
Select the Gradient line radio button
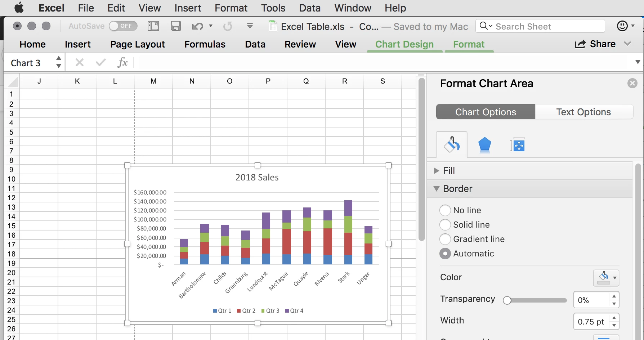[445, 239]
